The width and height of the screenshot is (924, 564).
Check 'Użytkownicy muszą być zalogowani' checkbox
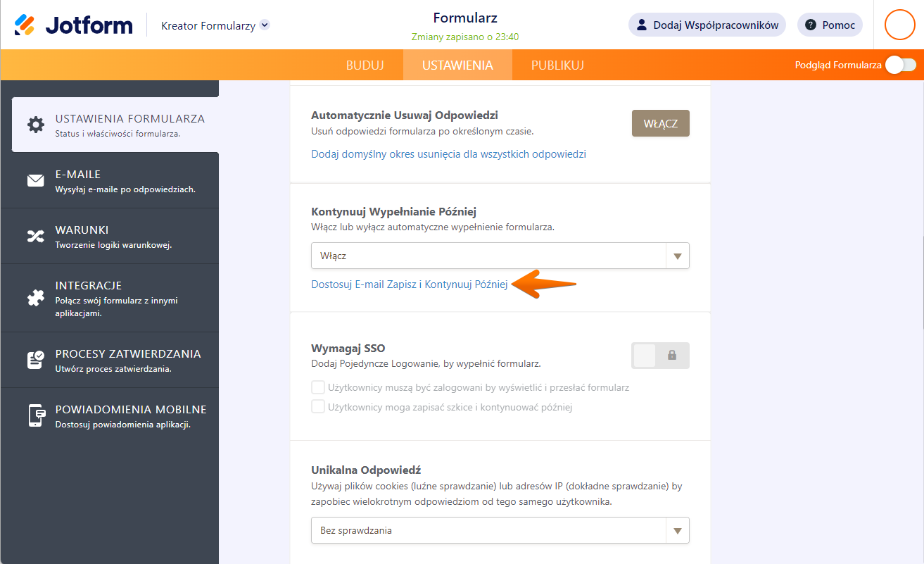click(x=318, y=387)
